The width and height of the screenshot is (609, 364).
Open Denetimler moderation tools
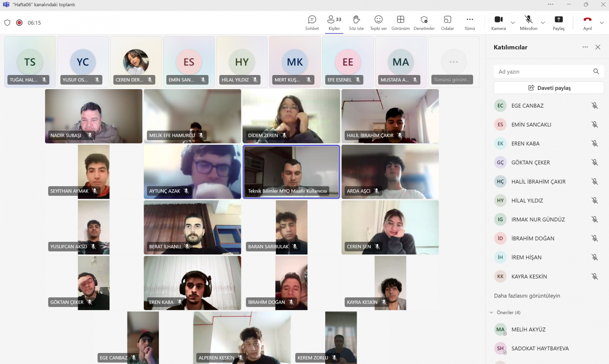click(x=424, y=23)
